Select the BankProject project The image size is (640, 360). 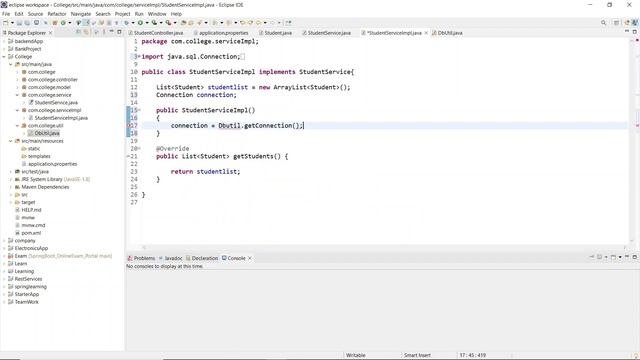[x=28, y=49]
